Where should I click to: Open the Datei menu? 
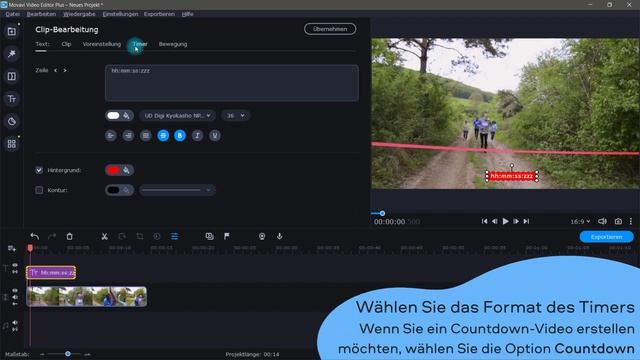13,14
